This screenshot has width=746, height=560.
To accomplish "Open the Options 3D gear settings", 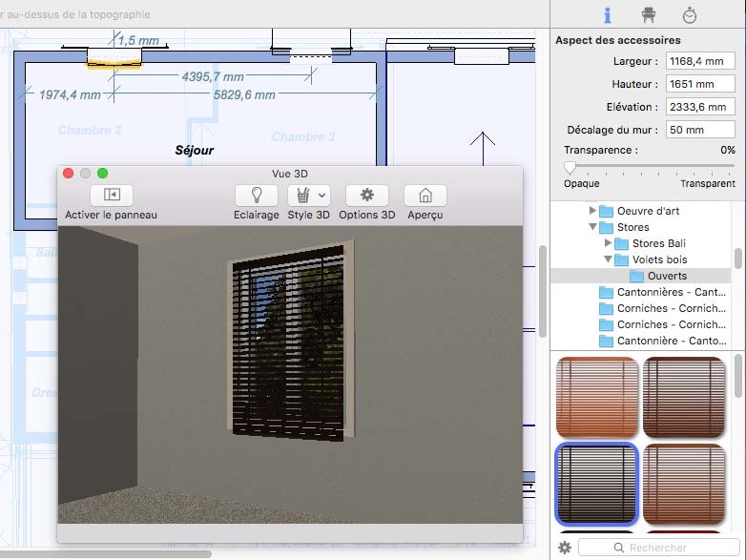I will [x=366, y=196].
